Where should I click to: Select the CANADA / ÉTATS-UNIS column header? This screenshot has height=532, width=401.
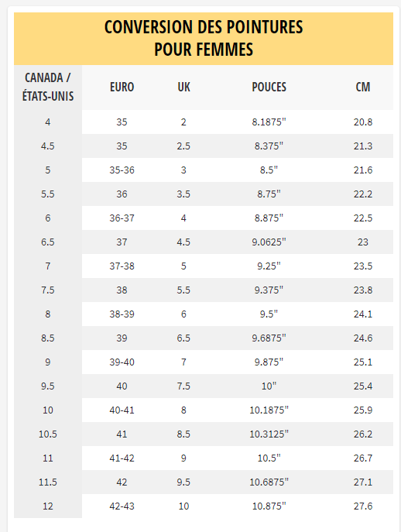click(x=48, y=87)
